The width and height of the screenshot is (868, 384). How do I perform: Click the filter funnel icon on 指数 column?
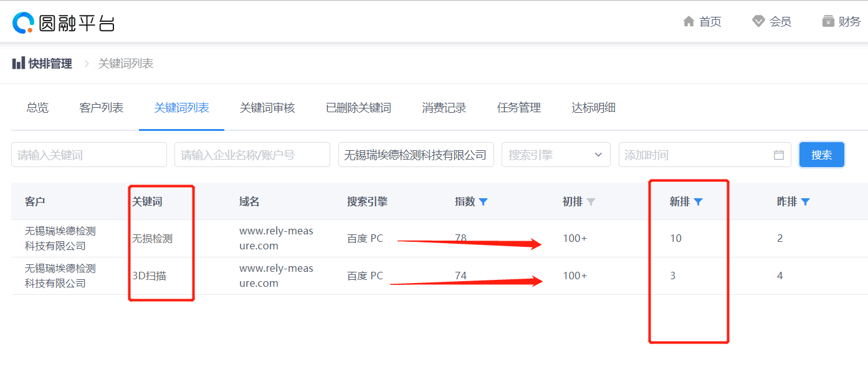point(484,201)
